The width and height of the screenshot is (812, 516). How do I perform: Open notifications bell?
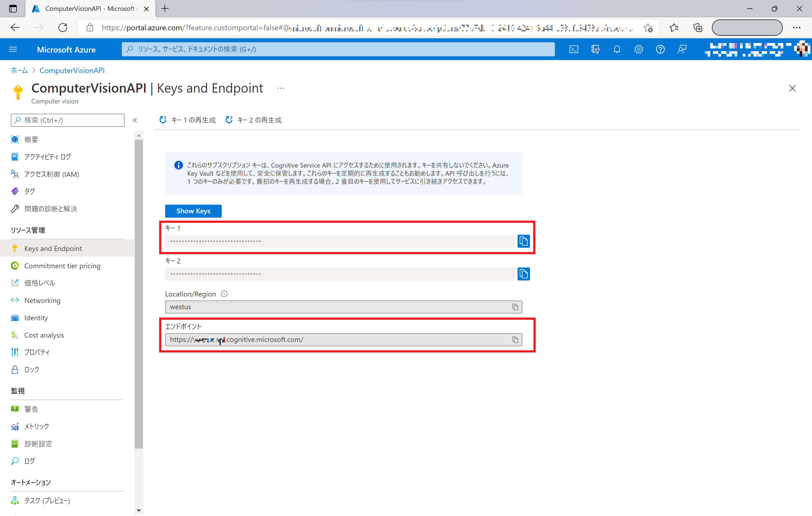[x=617, y=50]
